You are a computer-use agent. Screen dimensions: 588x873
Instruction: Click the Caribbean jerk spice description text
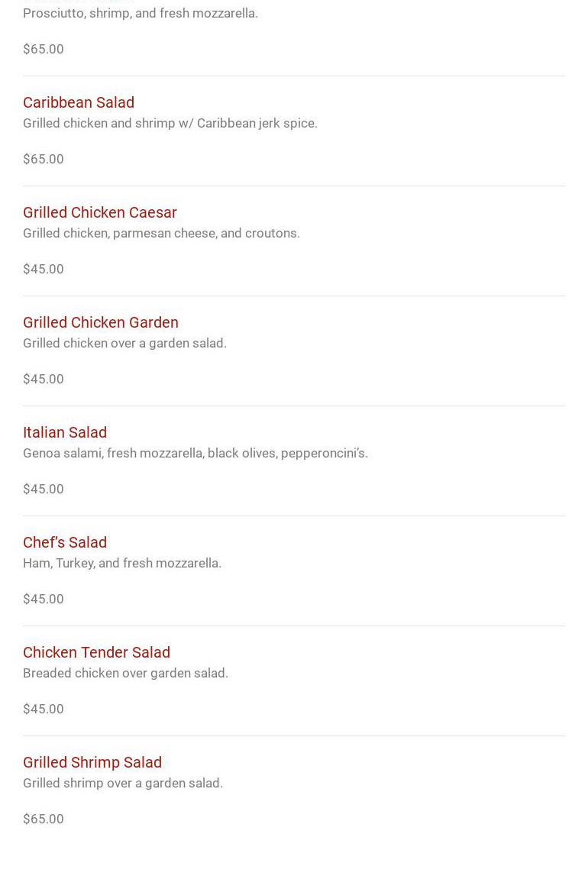(x=170, y=123)
